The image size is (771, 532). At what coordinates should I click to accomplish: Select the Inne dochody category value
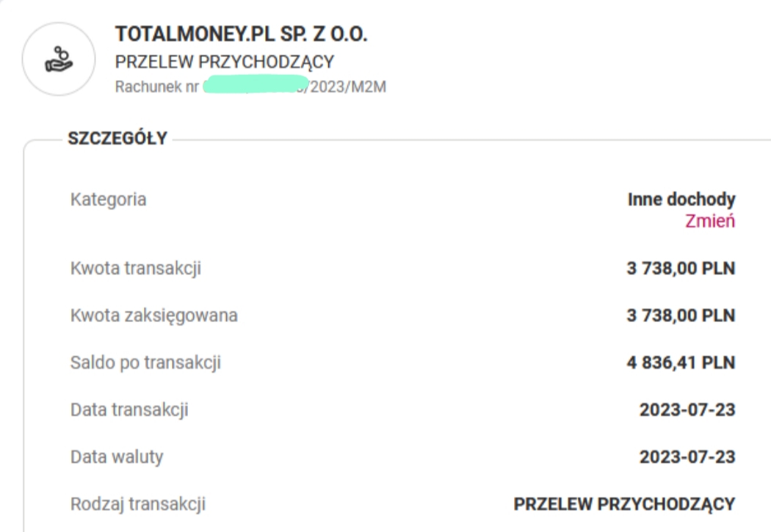pyautogui.click(x=681, y=200)
